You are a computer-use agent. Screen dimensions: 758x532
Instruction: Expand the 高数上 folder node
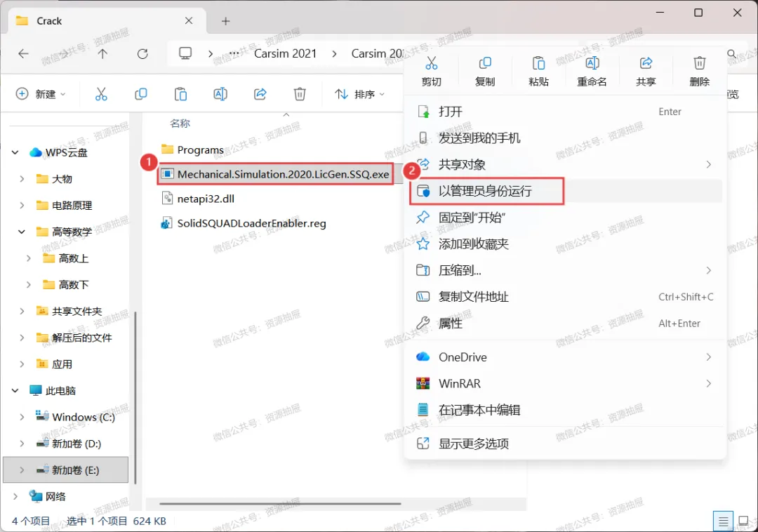tap(29, 258)
